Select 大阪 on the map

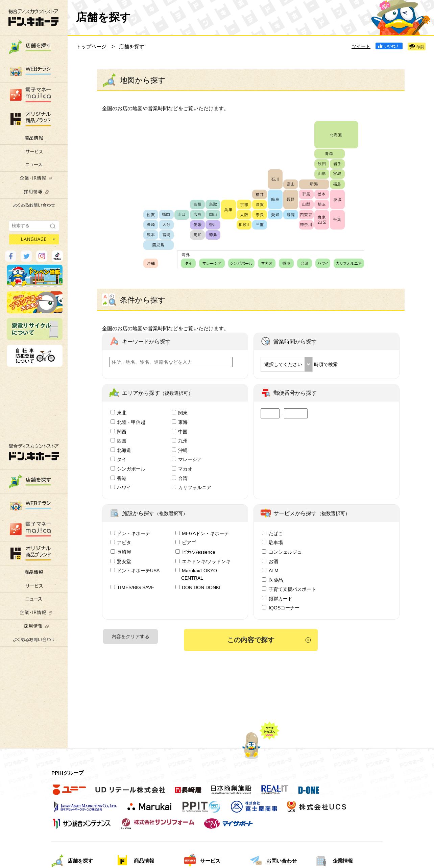[x=244, y=215]
